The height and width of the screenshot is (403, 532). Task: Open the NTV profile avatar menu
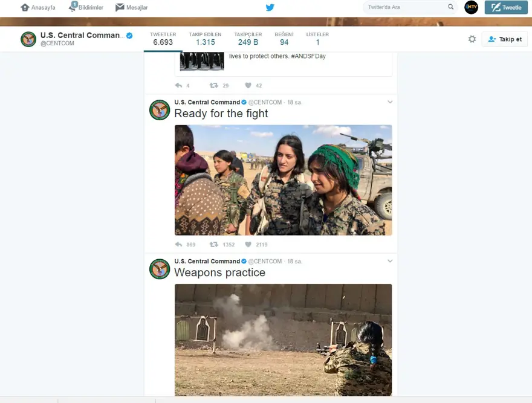point(471,7)
